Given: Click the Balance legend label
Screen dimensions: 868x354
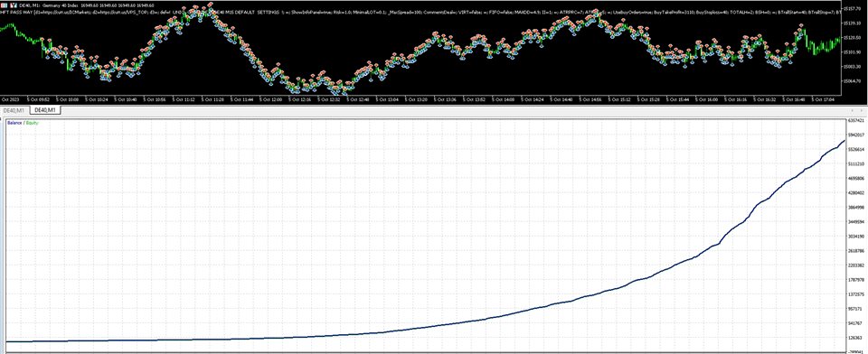Looking at the screenshot, I should (x=14, y=123).
